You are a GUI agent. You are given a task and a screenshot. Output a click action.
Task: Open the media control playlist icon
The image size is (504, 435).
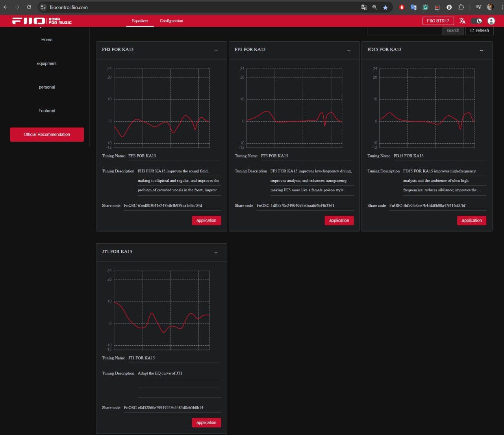click(x=478, y=7)
